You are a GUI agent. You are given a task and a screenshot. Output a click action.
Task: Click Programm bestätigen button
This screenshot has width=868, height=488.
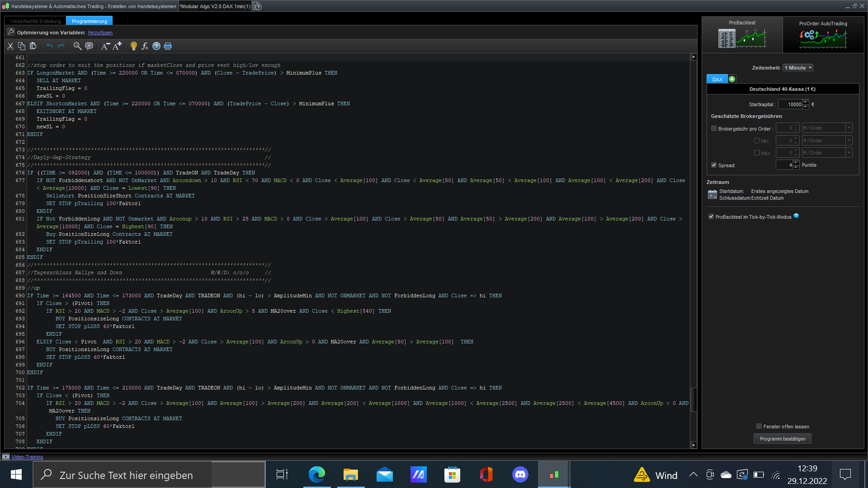782,439
